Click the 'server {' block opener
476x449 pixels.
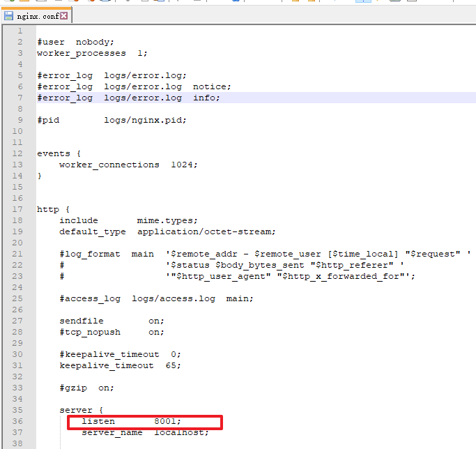[82, 410]
